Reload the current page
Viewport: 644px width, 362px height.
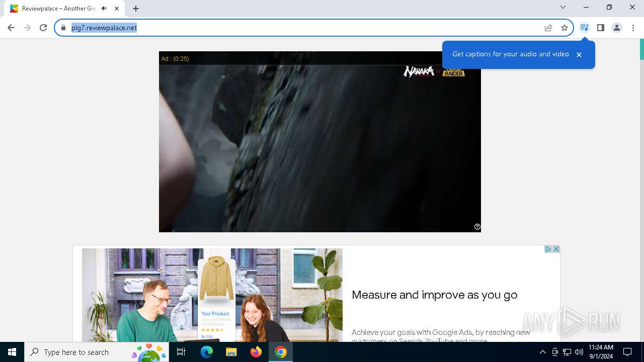[x=43, y=28]
